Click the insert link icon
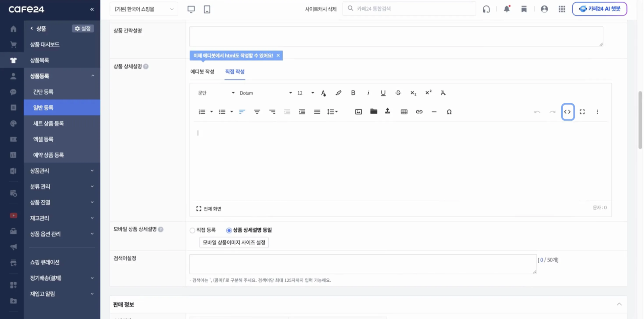The height and width of the screenshot is (319, 644). (419, 112)
